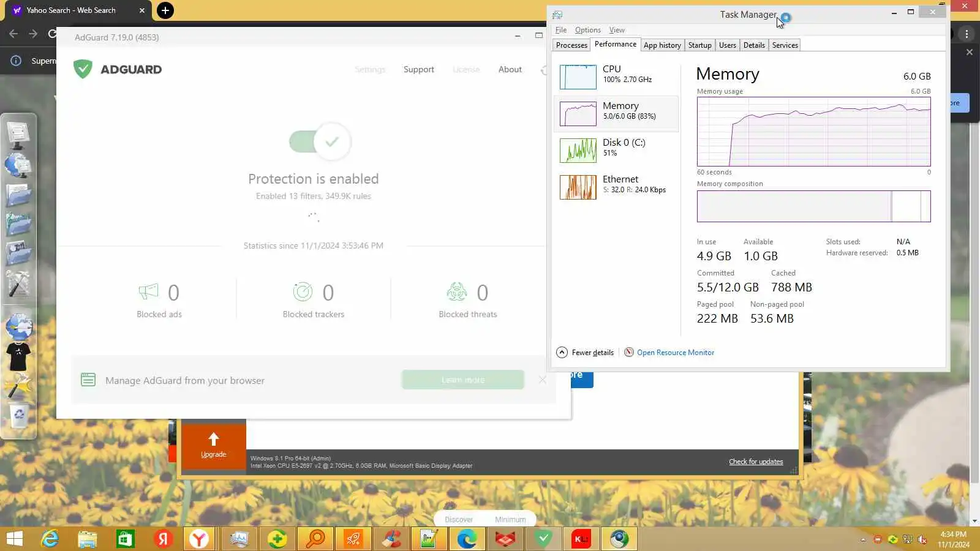Open Yandex Browser from the taskbar

point(198,539)
